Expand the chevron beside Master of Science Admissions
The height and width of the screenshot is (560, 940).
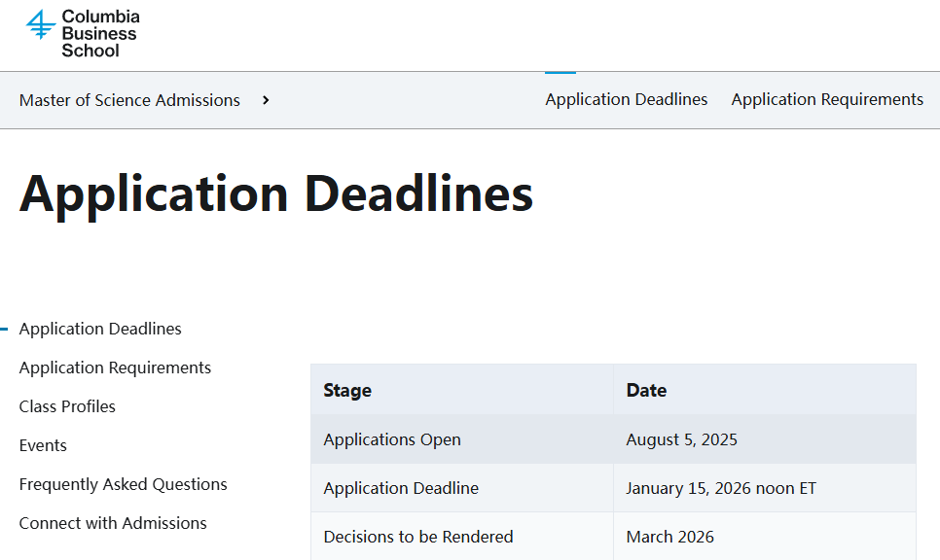click(x=266, y=100)
